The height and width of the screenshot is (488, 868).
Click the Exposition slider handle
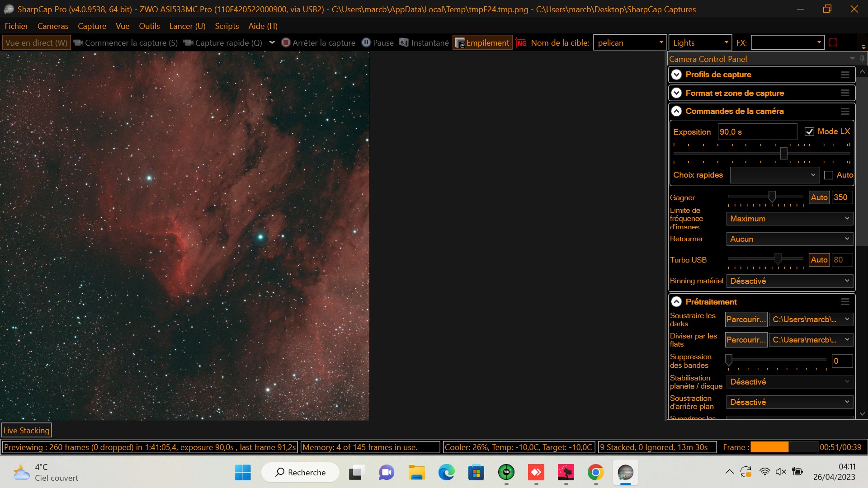[783, 154]
